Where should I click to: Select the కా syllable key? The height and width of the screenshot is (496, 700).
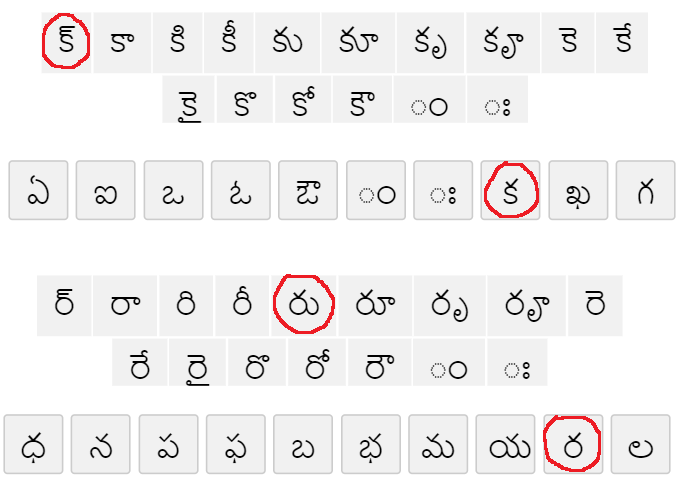click(x=122, y=45)
